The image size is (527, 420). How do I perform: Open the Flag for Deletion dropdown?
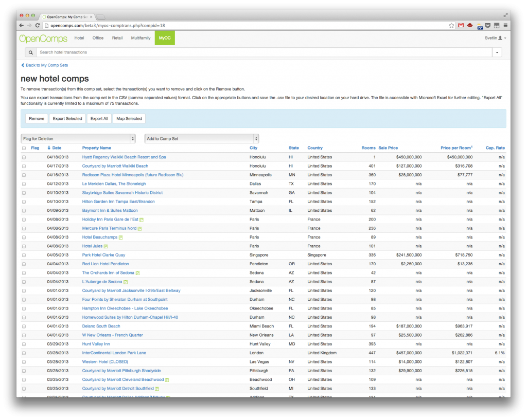pos(78,138)
